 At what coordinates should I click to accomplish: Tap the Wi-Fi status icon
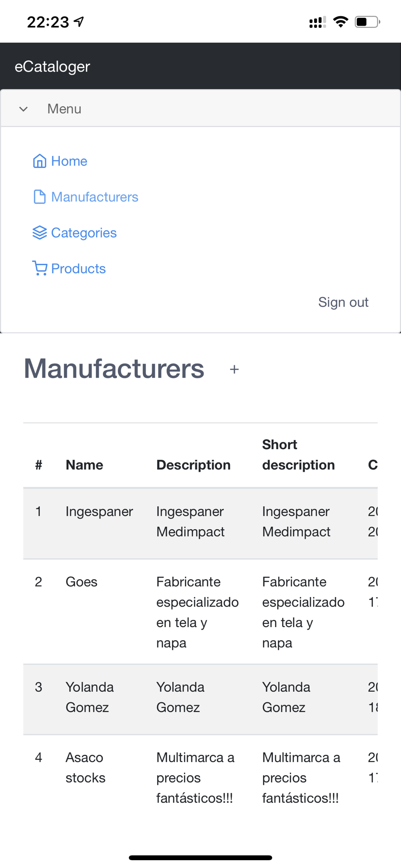tap(341, 22)
